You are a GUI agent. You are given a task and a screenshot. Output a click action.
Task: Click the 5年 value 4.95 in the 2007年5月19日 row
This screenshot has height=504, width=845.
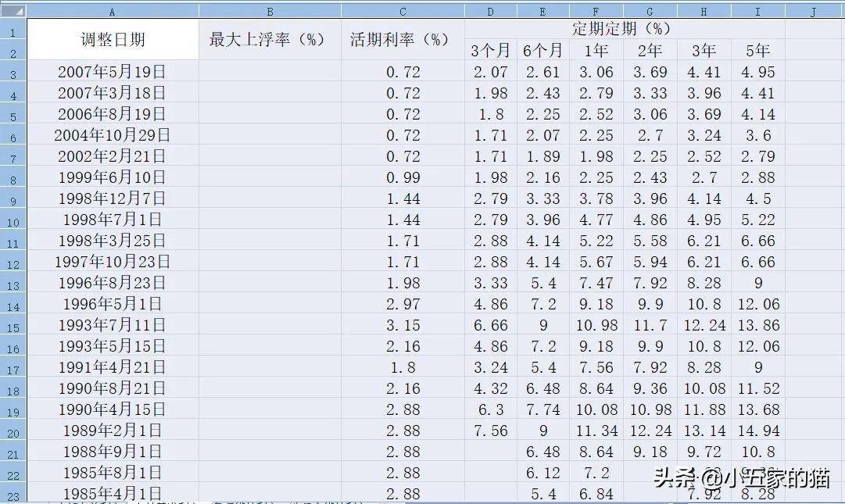(757, 71)
